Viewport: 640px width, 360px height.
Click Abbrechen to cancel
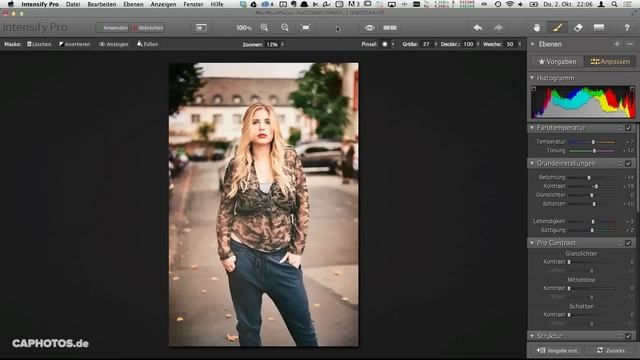coord(148,28)
